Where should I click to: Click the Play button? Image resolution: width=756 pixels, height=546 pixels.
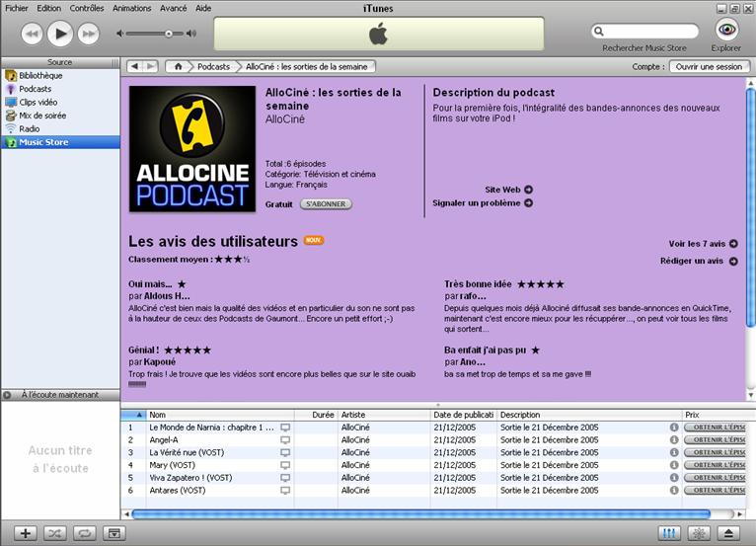(60, 34)
